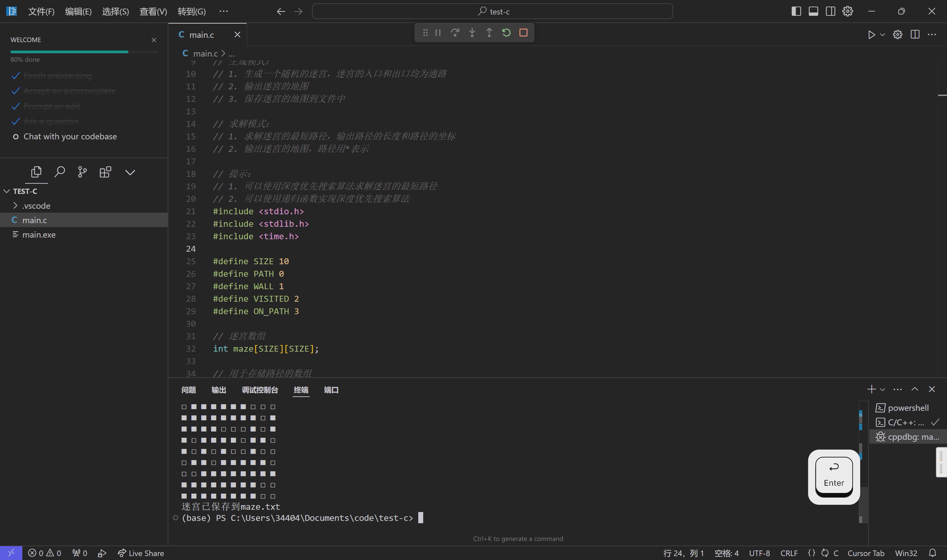Close the WELCOME panel

(154, 40)
